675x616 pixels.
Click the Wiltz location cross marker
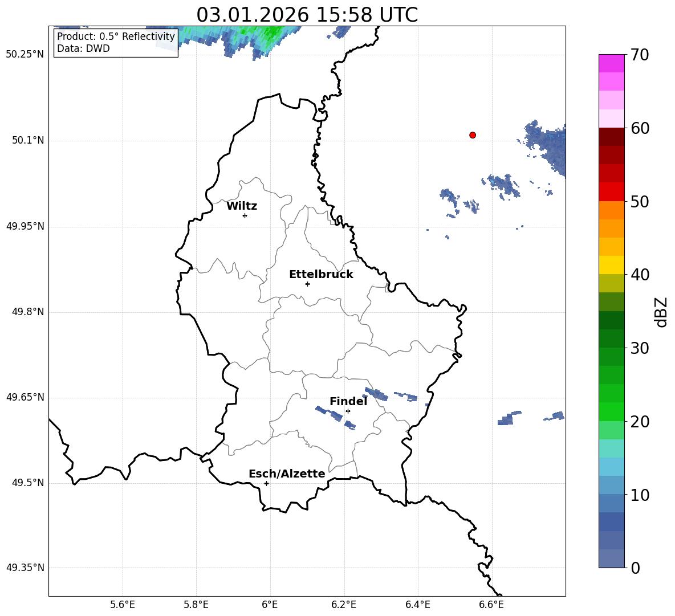click(x=245, y=215)
